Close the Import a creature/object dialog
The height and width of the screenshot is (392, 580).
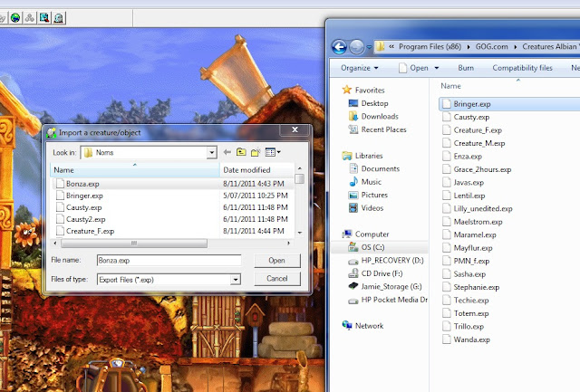click(295, 129)
